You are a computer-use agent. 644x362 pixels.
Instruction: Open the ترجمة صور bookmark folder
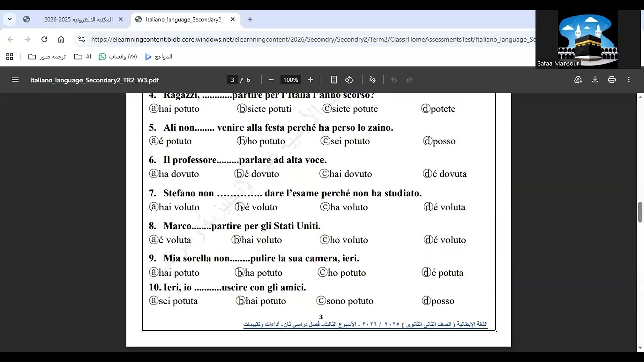pos(47,57)
